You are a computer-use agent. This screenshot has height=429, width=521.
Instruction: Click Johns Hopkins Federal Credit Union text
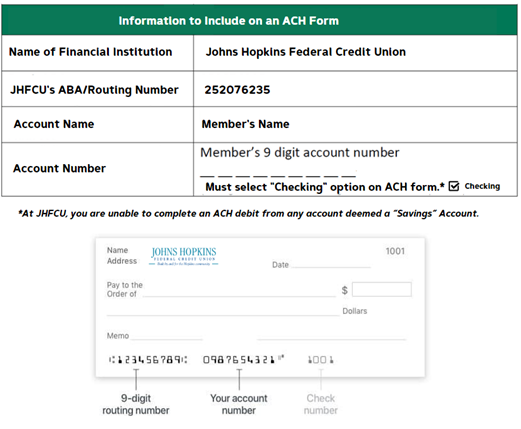306,52
